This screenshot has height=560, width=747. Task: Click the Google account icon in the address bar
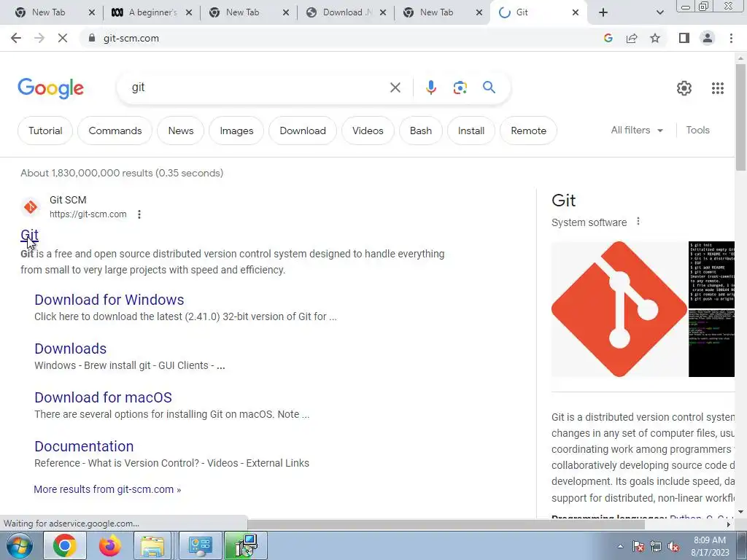(x=608, y=38)
